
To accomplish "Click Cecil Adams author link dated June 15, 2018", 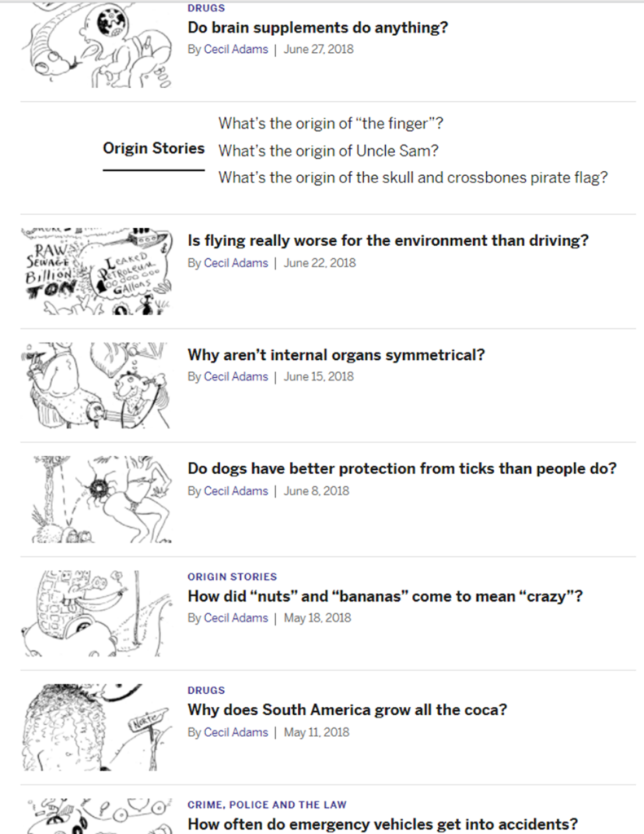I will [x=235, y=377].
